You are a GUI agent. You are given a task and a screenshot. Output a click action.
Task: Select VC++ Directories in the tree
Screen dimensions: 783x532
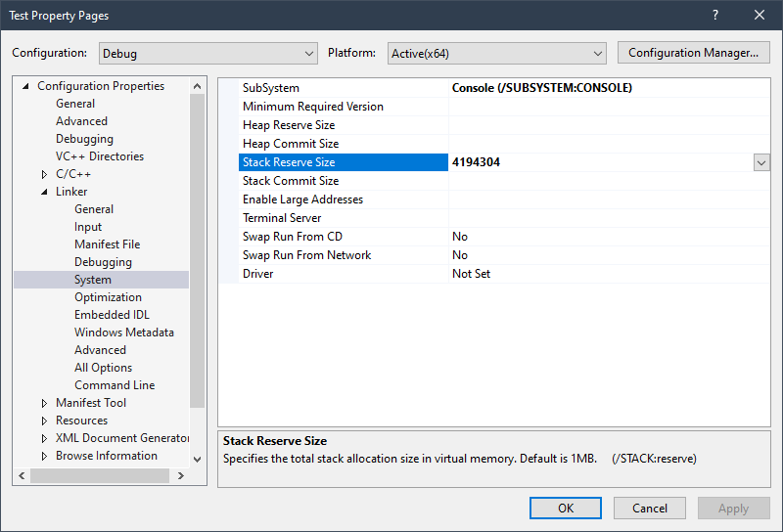click(99, 156)
